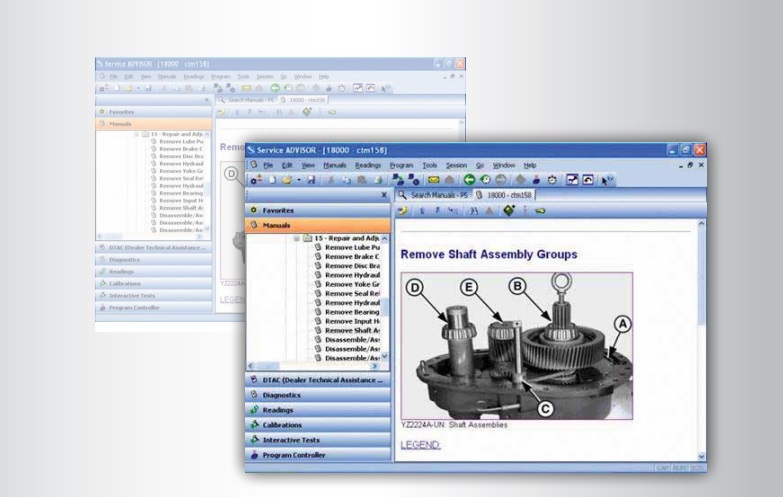This screenshot has height=497, width=783.
Task: Open Favorites panel in the background window
Action: pyautogui.click(x=154, y=112)
